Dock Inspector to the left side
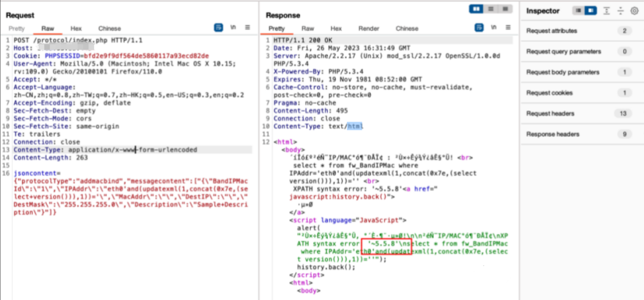The image size is (644, 300). coord(578,11)
